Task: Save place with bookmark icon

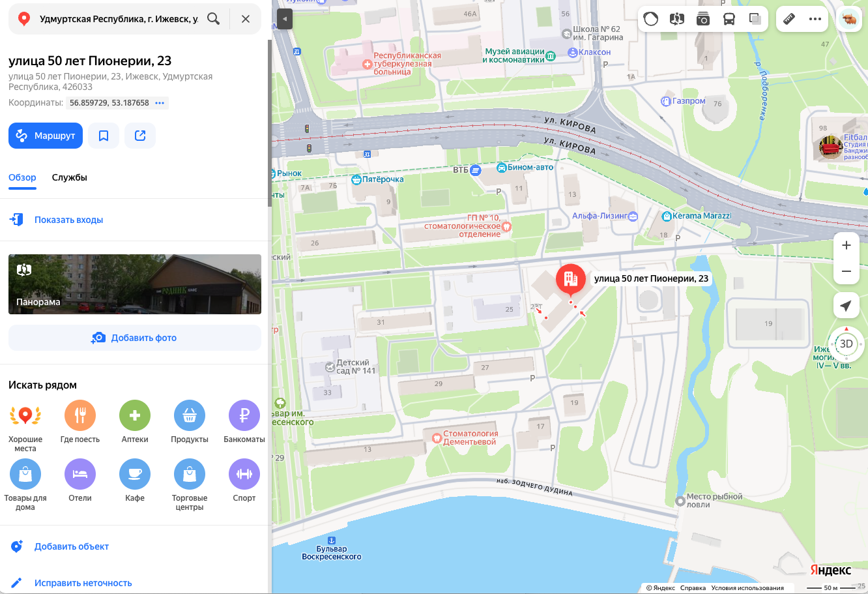Action: (x=104, y=136)
